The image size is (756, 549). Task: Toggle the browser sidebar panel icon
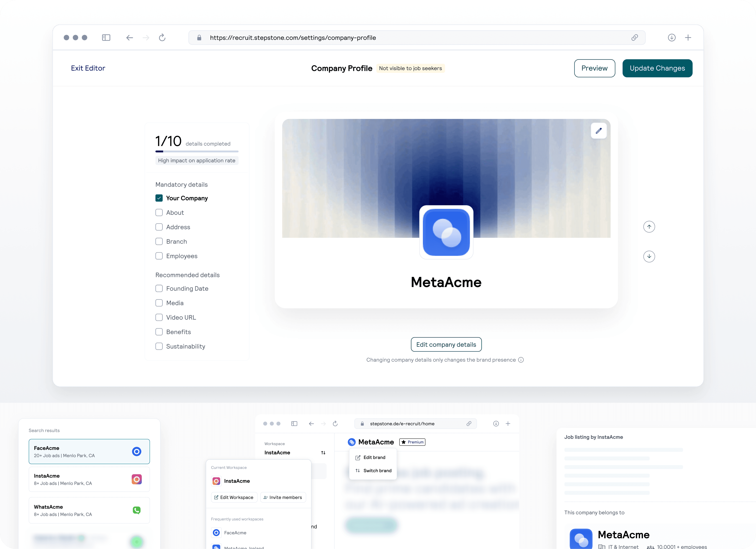point(106,38)
